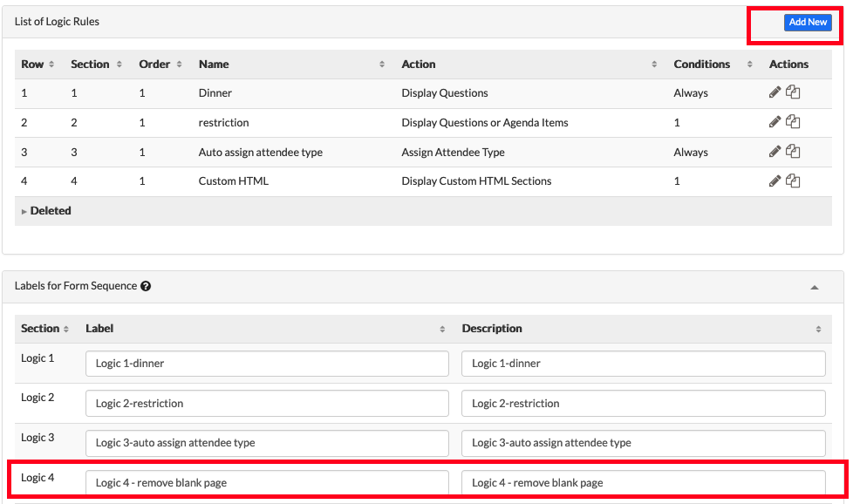Click the Logic 4 label field

[267, 483]
